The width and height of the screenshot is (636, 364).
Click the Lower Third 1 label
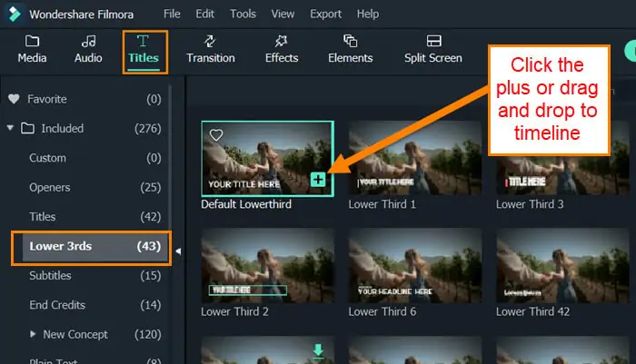point(383,204)
